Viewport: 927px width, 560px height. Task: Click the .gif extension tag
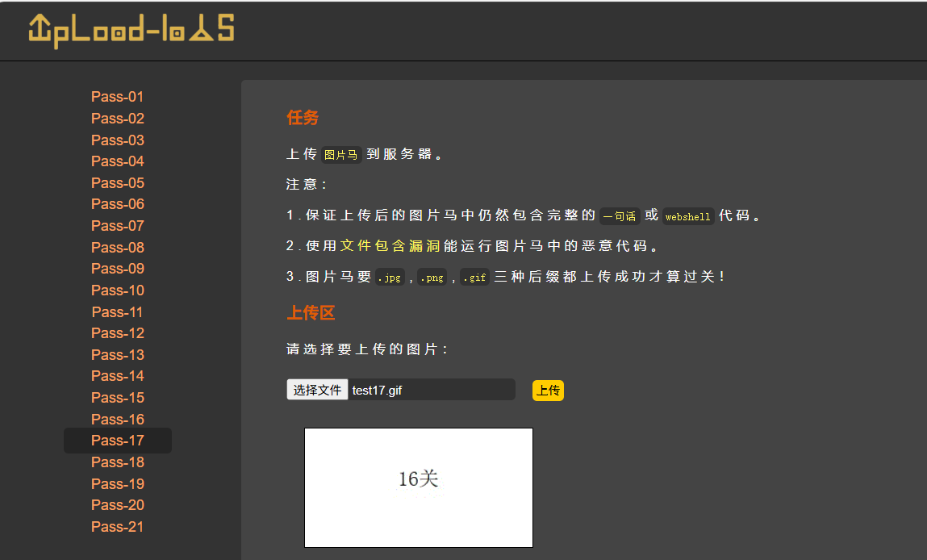click(x=474, y=278)
